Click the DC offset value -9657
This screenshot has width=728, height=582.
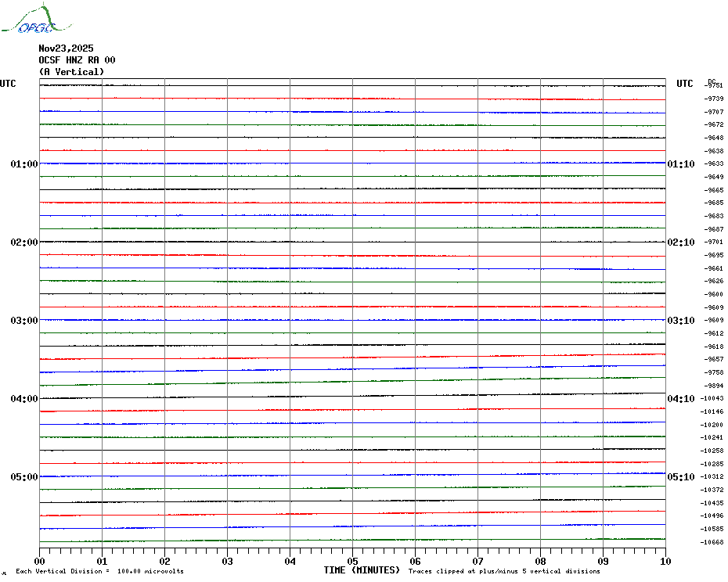(x=714, y=359)
